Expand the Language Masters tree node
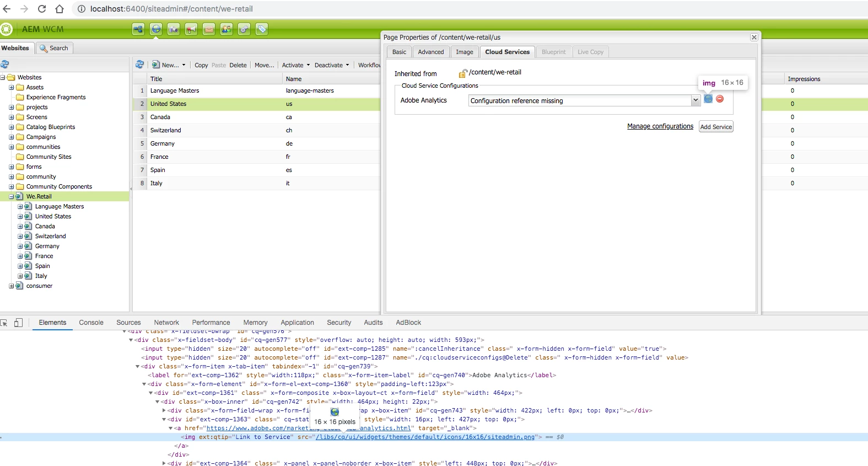Viewport: 868px width, 466px height. pos(20,206)
